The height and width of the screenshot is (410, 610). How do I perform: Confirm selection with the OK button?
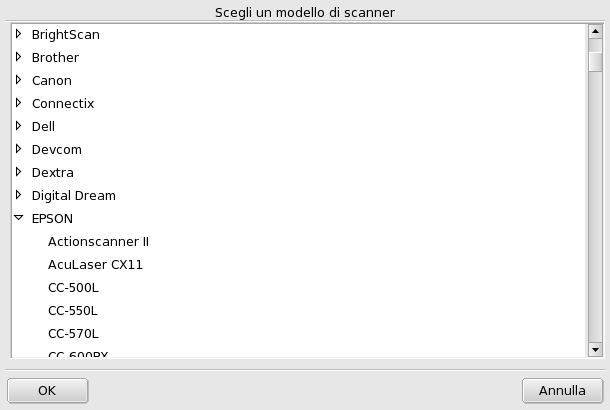tap(47, 390)
